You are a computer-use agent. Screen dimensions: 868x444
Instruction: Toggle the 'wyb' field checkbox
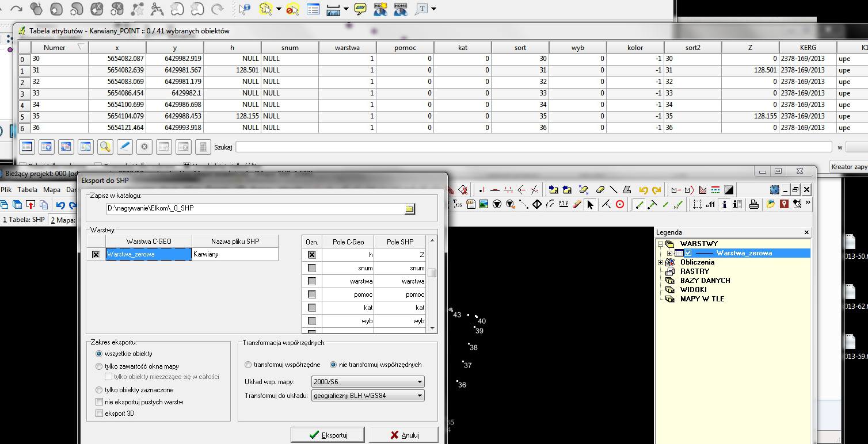point(311,321)
